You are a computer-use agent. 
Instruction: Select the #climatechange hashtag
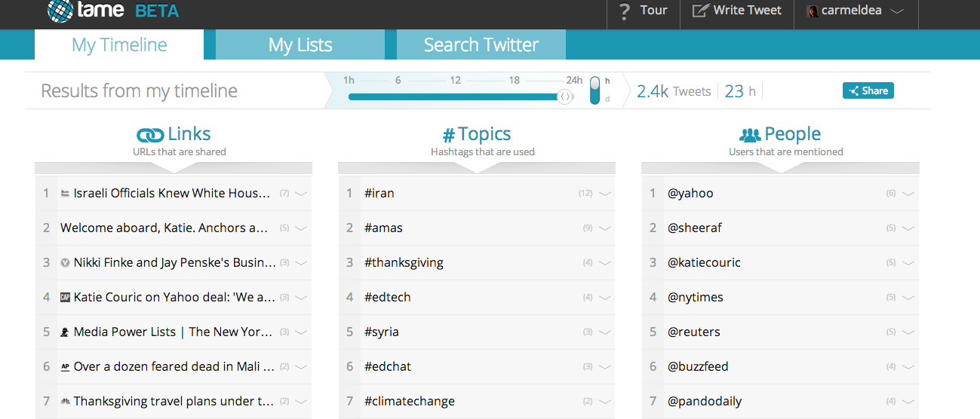tap(410, 402)
